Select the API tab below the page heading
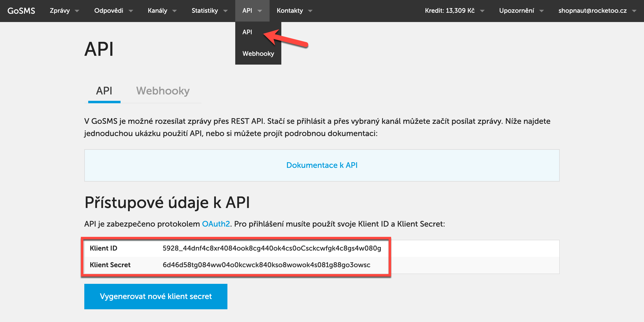The width and height of the screenshot is (644, 322). (104, 91)
